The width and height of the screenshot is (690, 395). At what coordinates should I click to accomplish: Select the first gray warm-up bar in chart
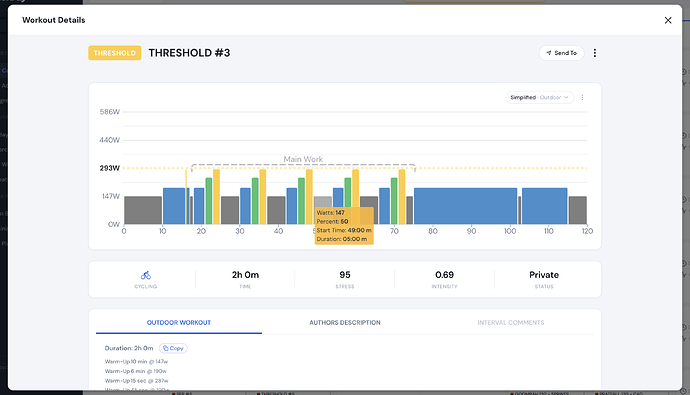tap(143, 210)
